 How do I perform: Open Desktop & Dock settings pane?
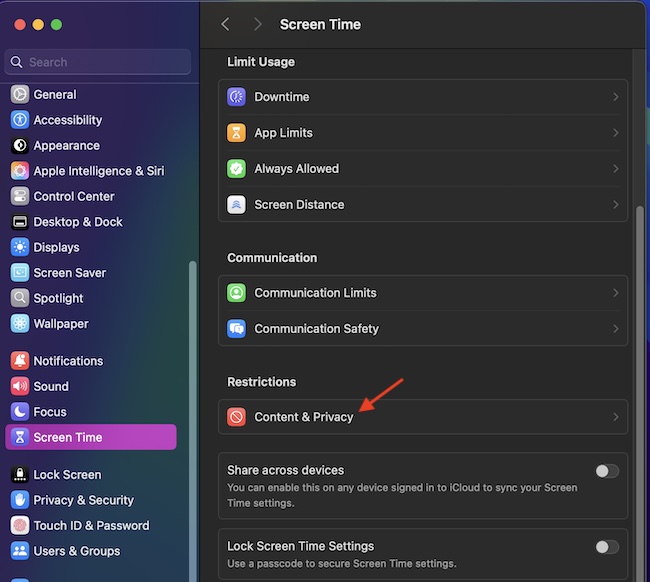pos(77,222)
